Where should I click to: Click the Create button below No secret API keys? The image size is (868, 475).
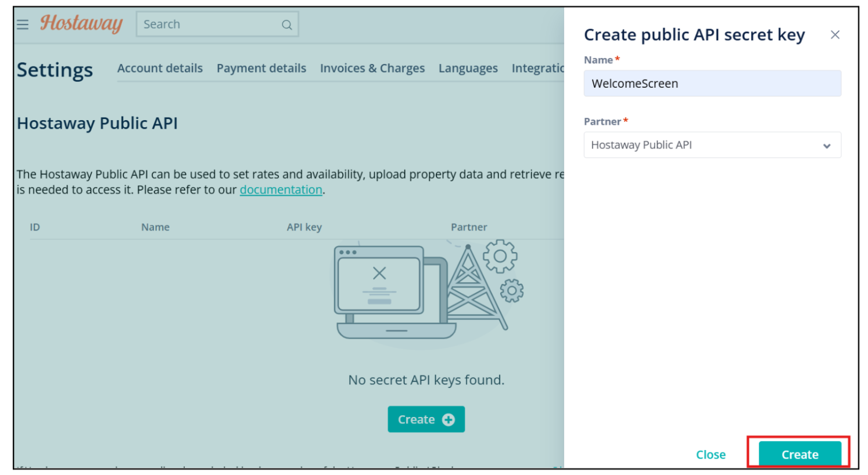[426, 419]
